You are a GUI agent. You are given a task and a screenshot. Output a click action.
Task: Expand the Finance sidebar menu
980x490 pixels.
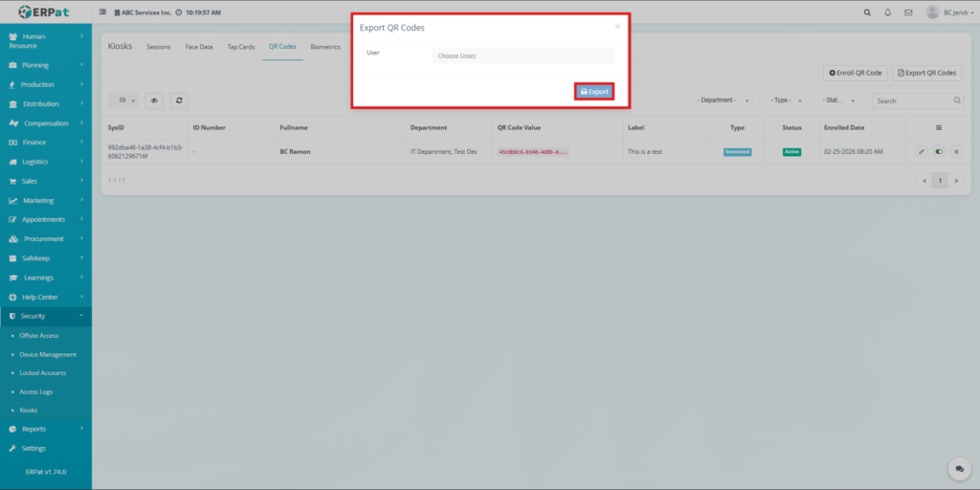point(46,142)
